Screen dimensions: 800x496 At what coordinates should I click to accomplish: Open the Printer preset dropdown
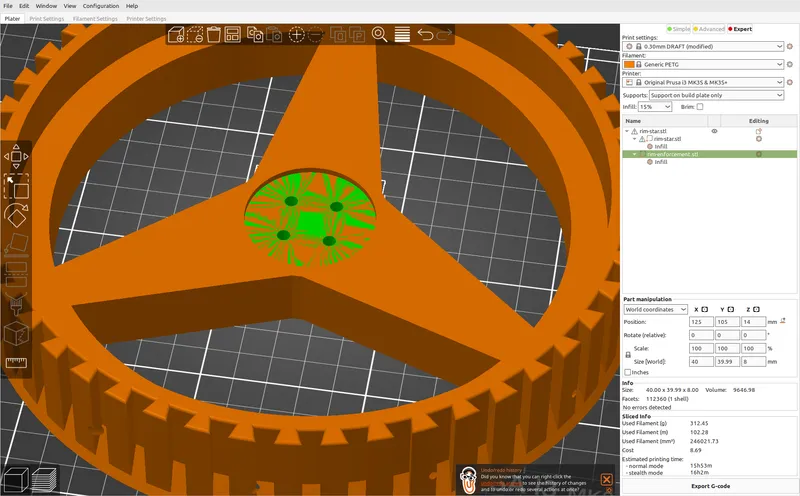point(703,82)
